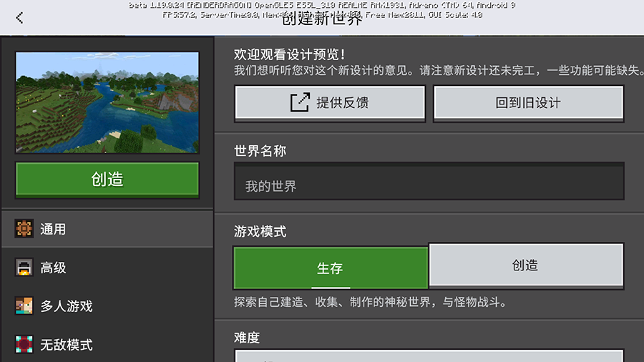
Task: Click the world preview landscape thumbnail
Action: (x=107, y=102)
